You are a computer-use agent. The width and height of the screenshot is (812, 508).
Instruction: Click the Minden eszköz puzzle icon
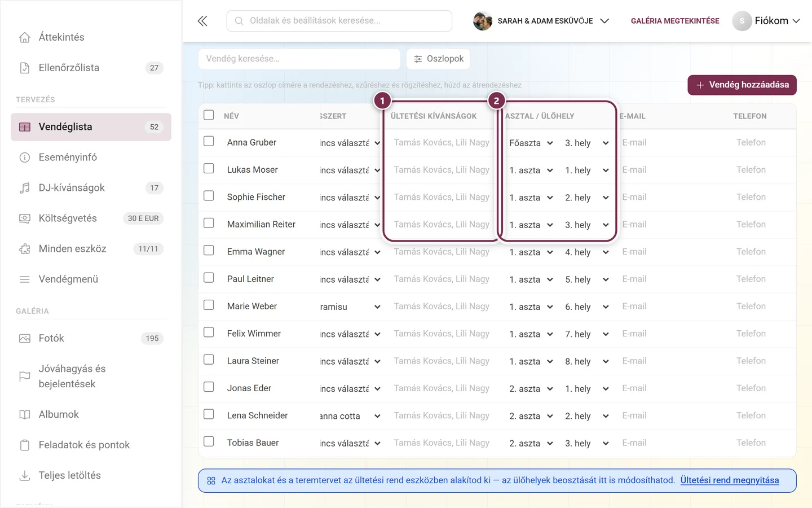[25, 249]
